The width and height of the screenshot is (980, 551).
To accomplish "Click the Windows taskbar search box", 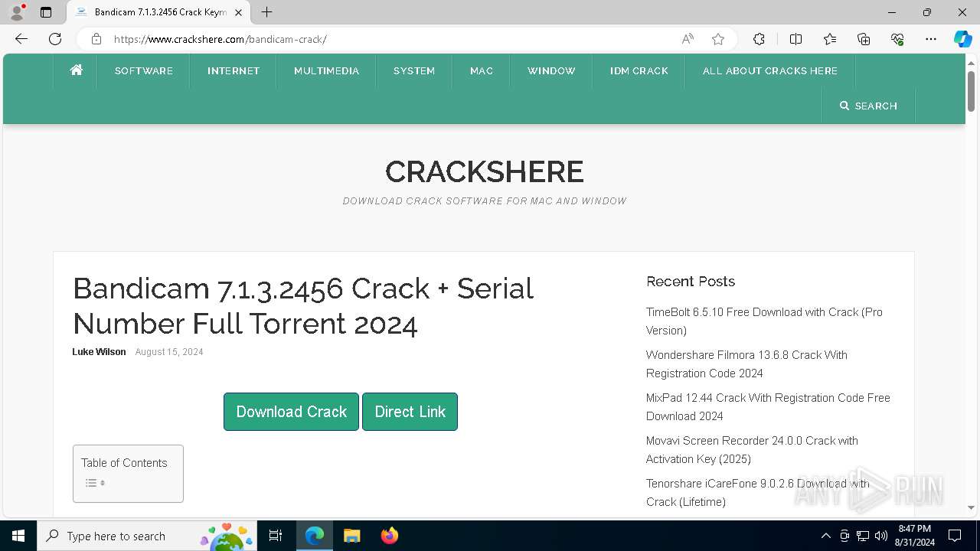I will 145,536.
